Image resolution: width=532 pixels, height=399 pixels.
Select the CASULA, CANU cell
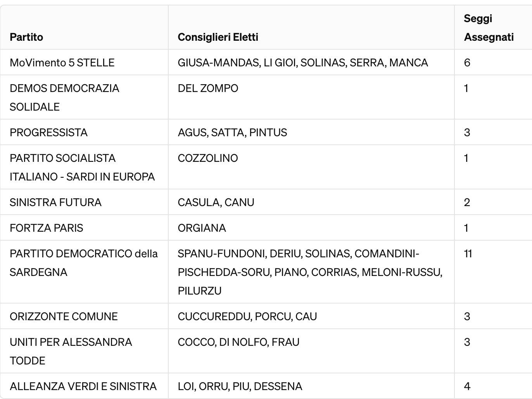tap(216, 203)
